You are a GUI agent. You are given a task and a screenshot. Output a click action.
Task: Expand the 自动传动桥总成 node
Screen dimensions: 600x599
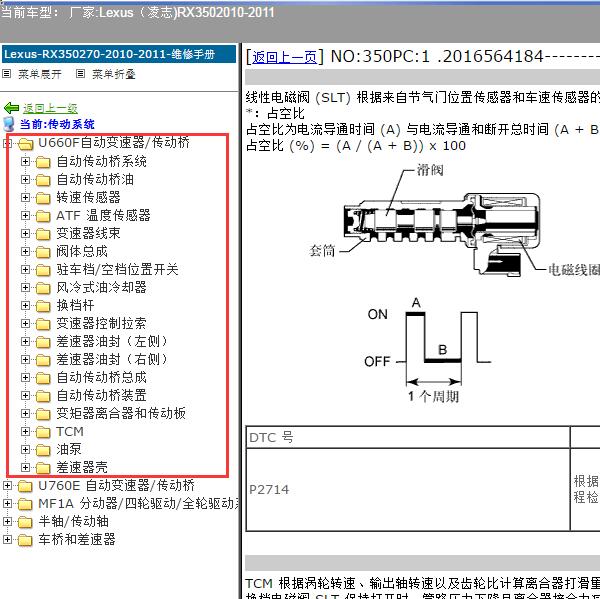tap(25, 377)
